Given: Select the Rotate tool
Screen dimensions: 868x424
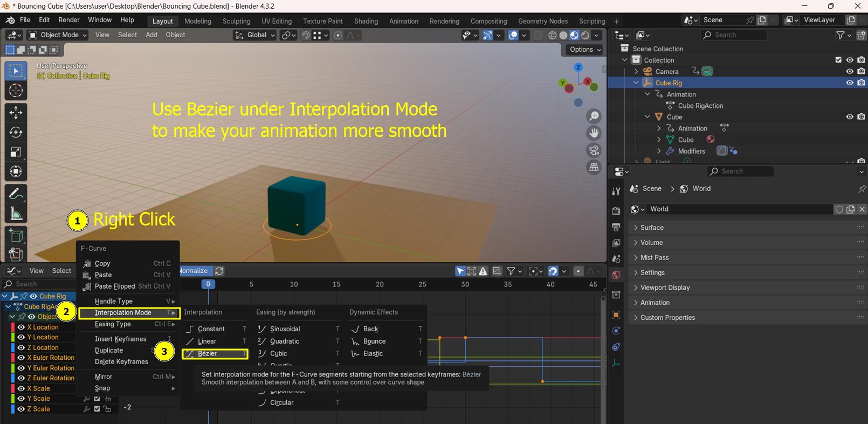Looking at the screenshot, I should (16, 132).
